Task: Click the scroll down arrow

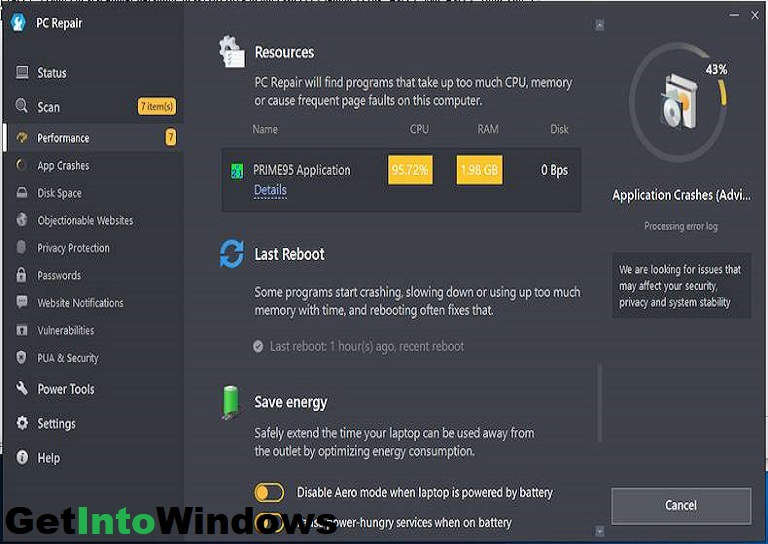Action: pos(600,530)
